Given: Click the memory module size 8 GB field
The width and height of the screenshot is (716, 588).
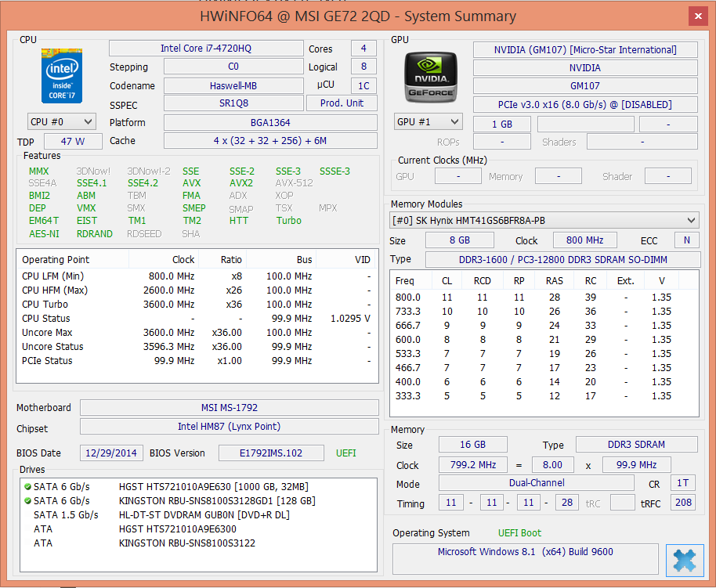Looking at the screenshot, I should tap(459, 240).
